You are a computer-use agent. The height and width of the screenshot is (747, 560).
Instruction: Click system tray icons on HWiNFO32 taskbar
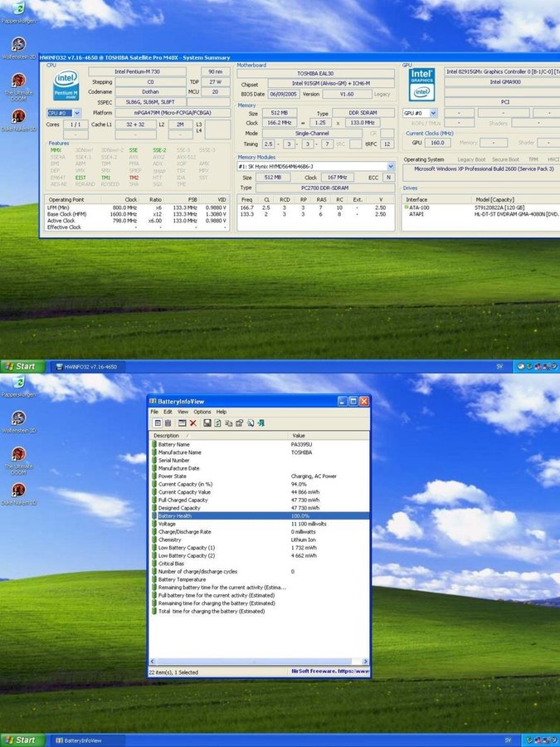coord(537,366)
